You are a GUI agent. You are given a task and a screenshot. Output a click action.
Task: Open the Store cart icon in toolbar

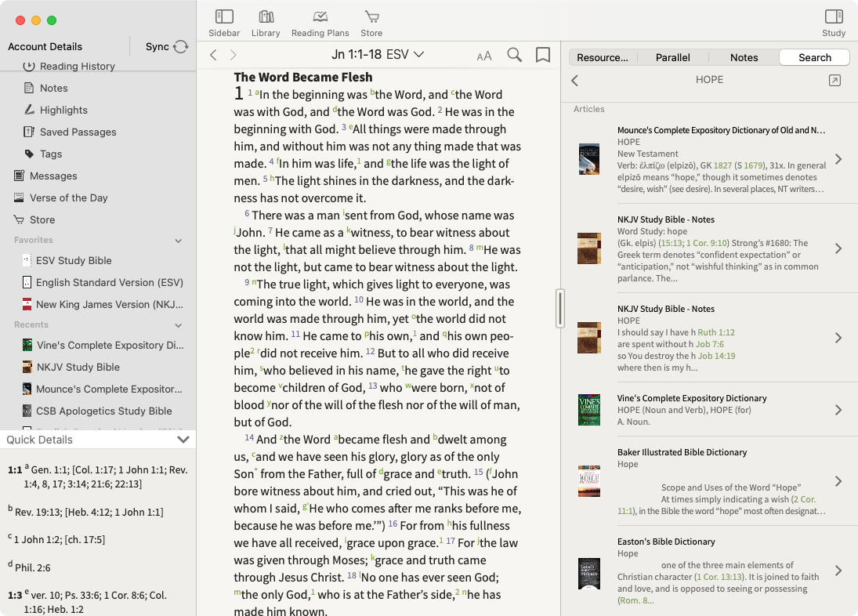[x=372, y=17]
